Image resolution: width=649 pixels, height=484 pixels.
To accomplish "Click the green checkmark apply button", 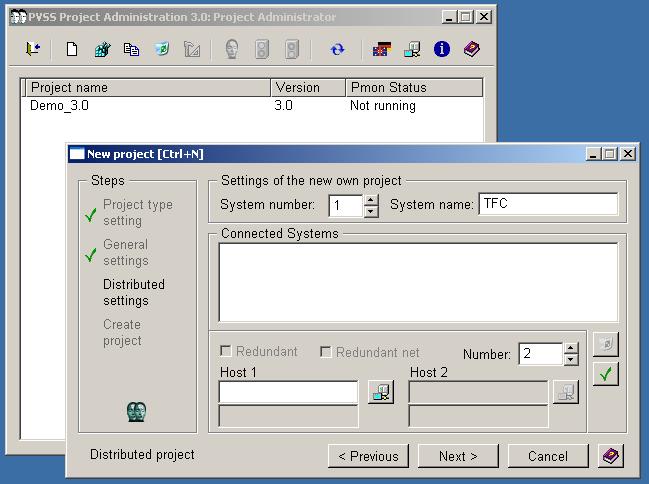I will tap(606, 374).
